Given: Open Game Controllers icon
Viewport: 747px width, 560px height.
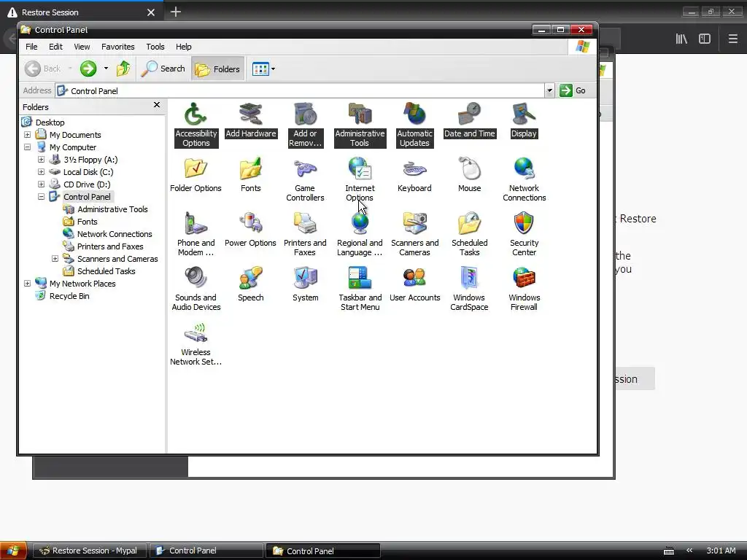Looking at the screenshot, I should 305,179.
